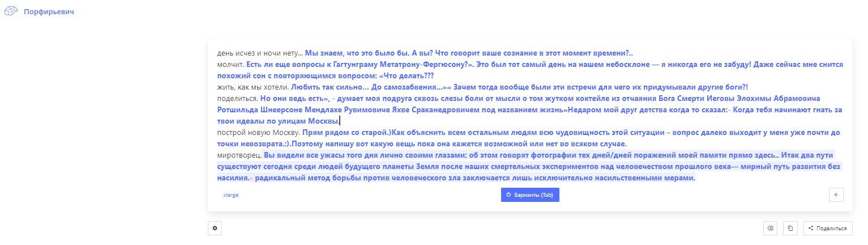Screen dimensions: 868x245
Task: Click the phrase 'Мы знаем, что это было бы.'
Action: click(x=357, y=53)
